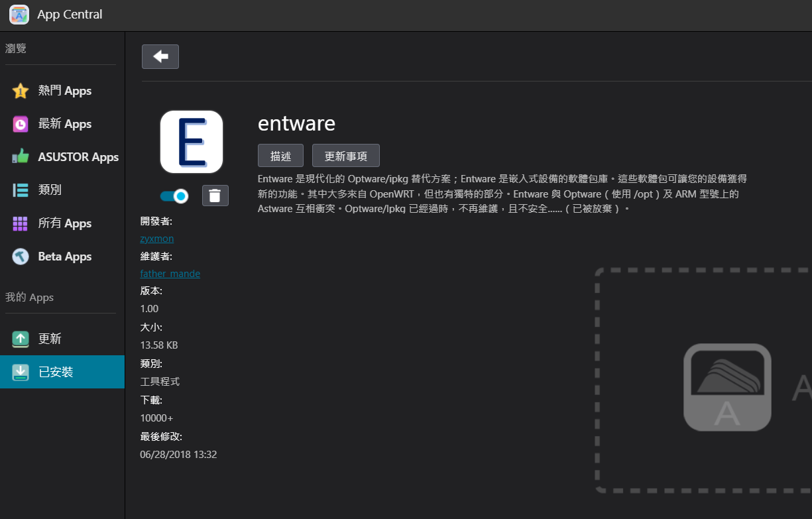The width and height of the screenshot is (812, 519).
Task: Switch to the 更新事項 tab
Action: tap(345, 156)
